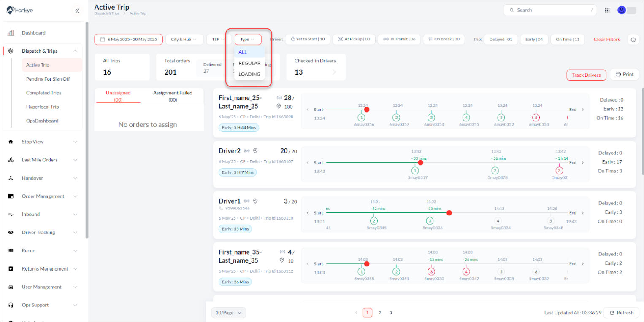
Task: Select LOADING in Type dropdown
Action: coord(249,74)
